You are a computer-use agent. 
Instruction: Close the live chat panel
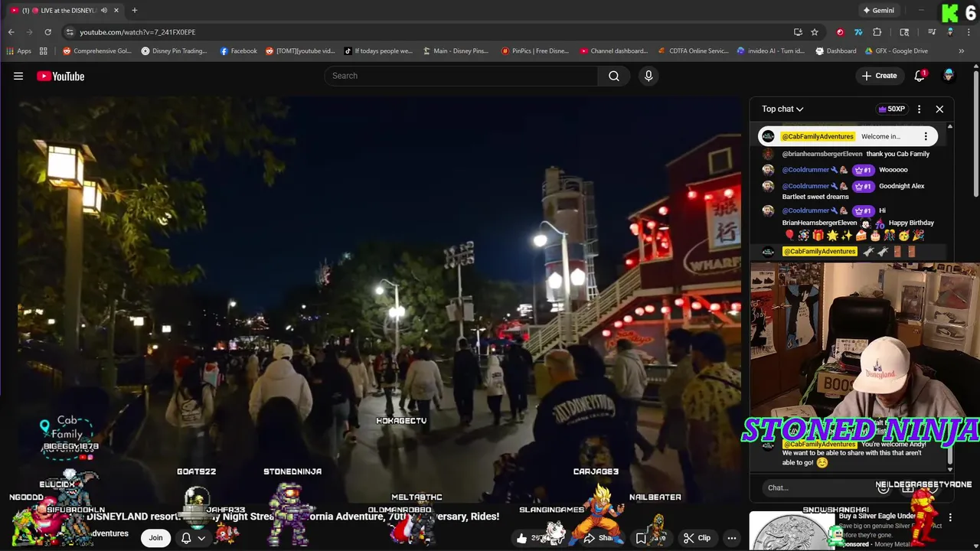[939, 109]
